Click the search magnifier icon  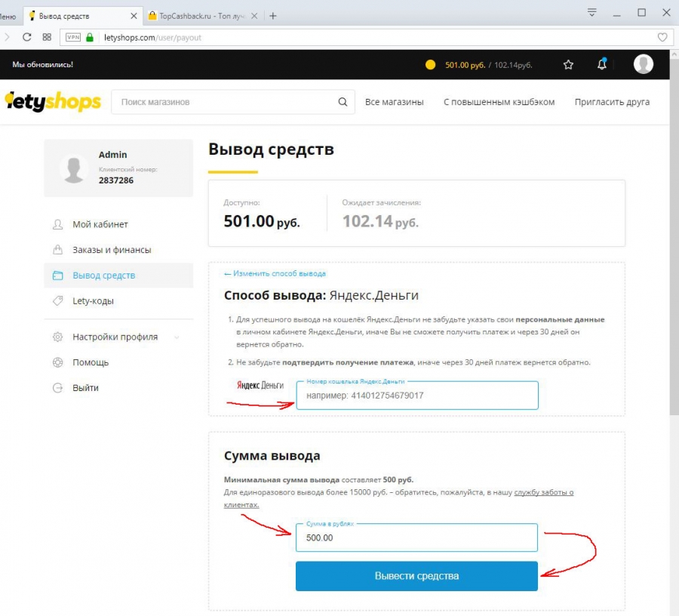343,102
